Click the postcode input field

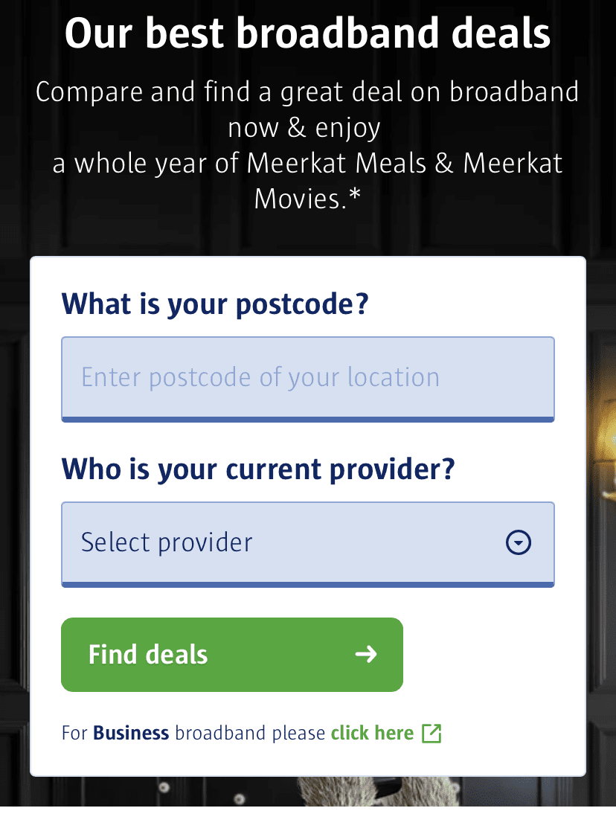point(308,379)
